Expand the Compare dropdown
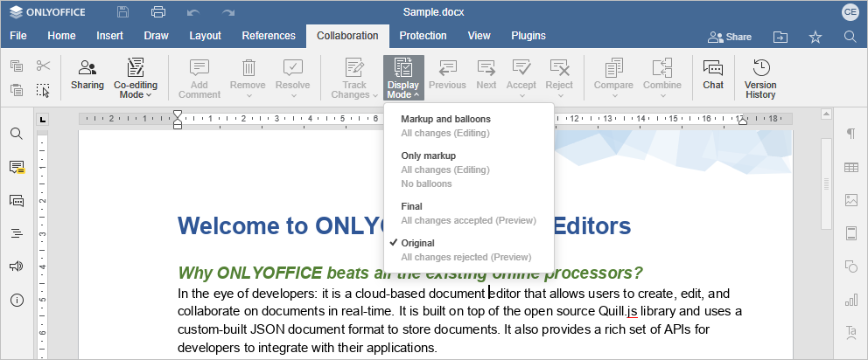This screenshot has width=868, height=360. pyautogui.click(x=613, y=95)
